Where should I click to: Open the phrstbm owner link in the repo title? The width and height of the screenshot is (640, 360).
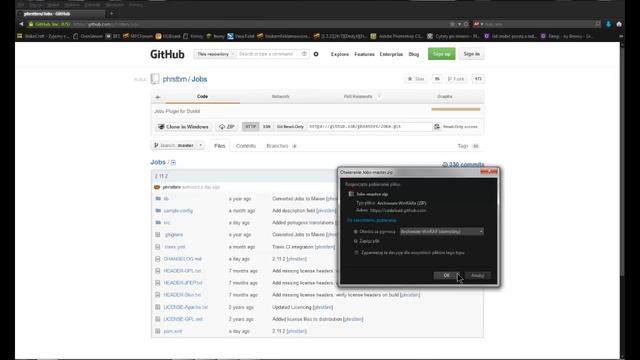pos(175,79)
